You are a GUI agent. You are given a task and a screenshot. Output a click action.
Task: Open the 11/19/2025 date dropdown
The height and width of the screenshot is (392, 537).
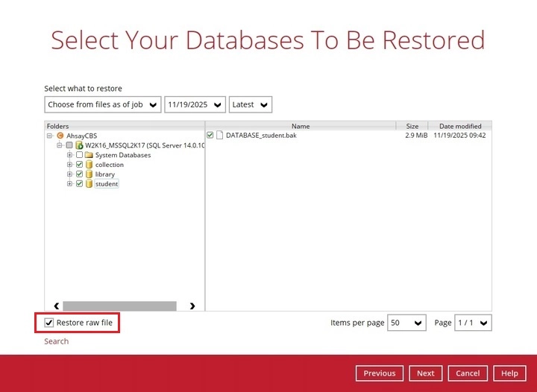[x=195, y=104]
